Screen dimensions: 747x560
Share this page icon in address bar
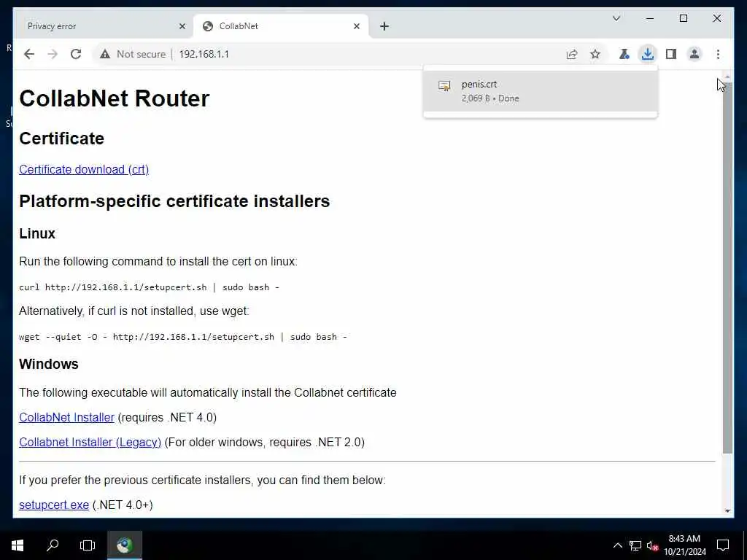click(572, 54)
